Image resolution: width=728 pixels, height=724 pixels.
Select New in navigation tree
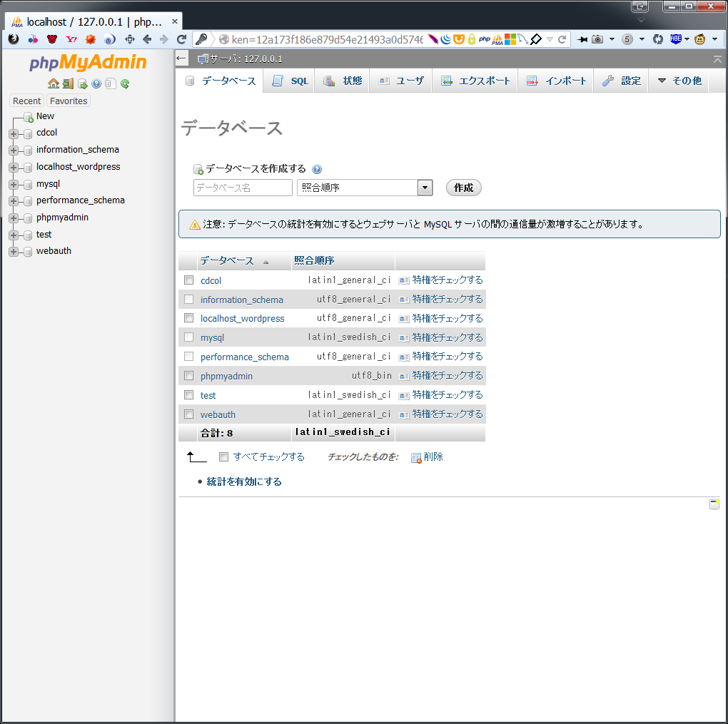45,116
